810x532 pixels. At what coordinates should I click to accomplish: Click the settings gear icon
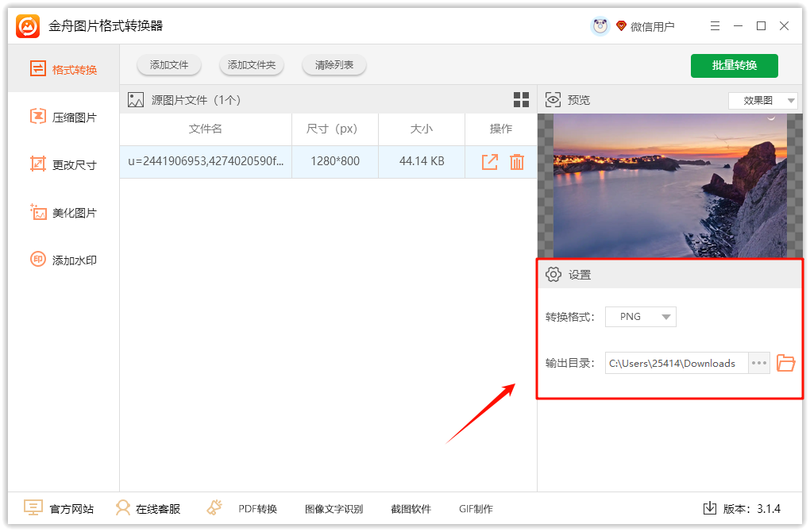(x=553, y=274)
